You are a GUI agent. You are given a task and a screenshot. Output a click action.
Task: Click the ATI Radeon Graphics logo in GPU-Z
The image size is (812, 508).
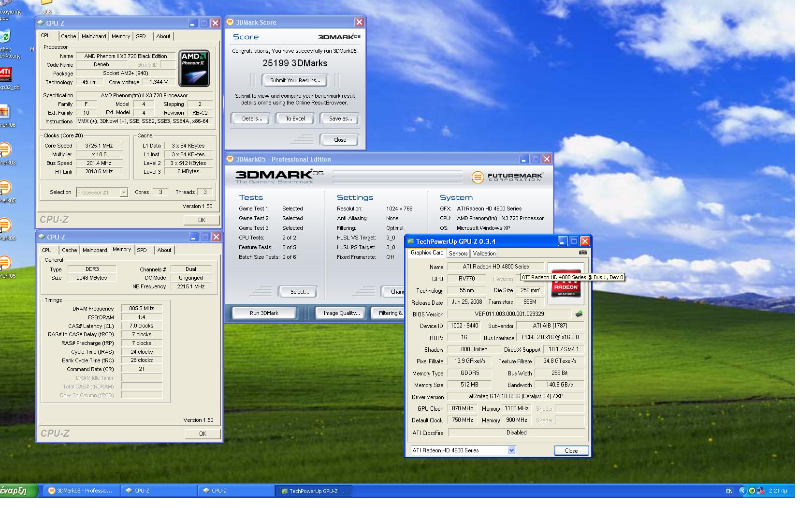[x=566, y=284]
